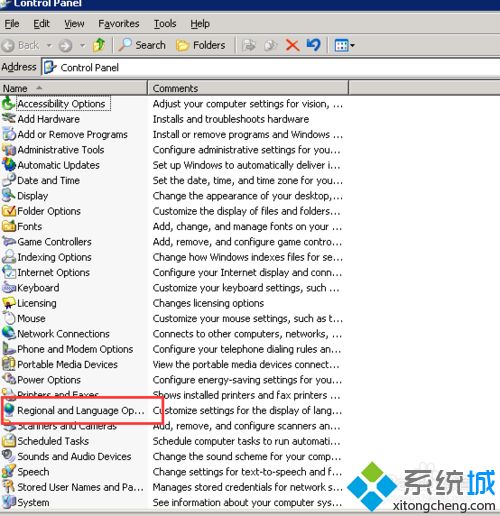Screen dimensions: 500x516
Task: Select the 'Internet Options' label
Action: click(x=53, y=272)
